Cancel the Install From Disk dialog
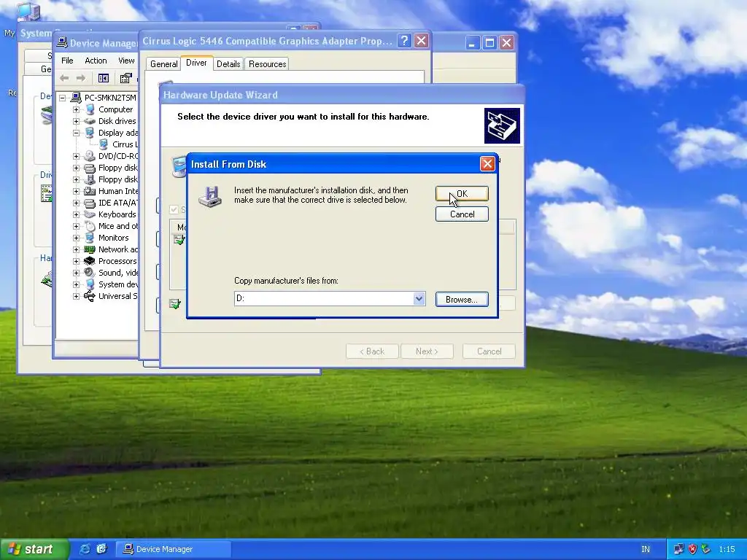 click(462, 214)
